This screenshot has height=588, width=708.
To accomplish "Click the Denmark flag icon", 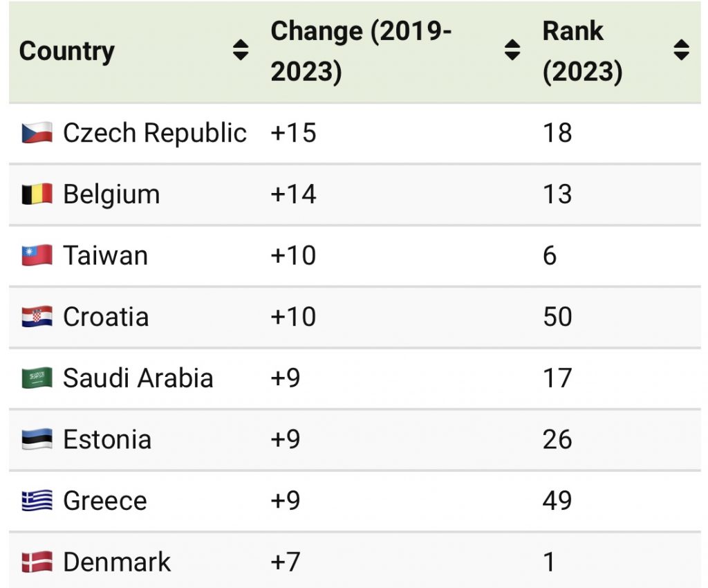I will pos(37,562).
